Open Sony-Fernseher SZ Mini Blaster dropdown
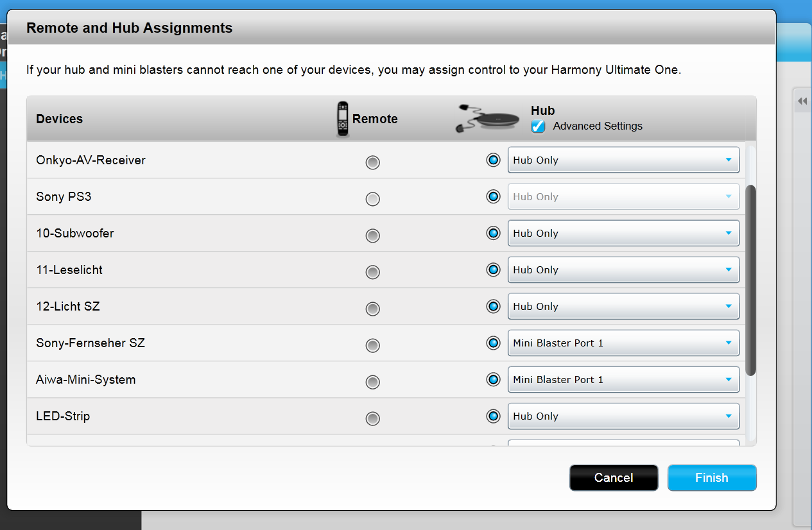The image size is (812, 530). coord(623,343)
